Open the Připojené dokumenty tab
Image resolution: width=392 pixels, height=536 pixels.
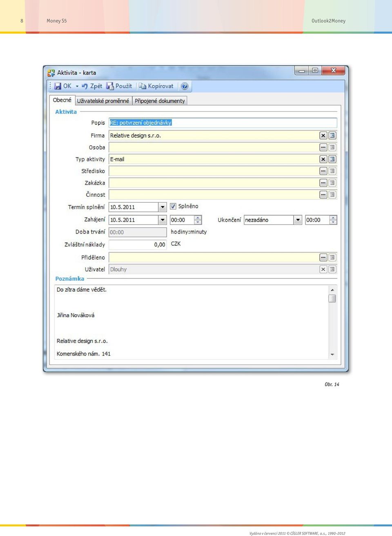(160, 101)
